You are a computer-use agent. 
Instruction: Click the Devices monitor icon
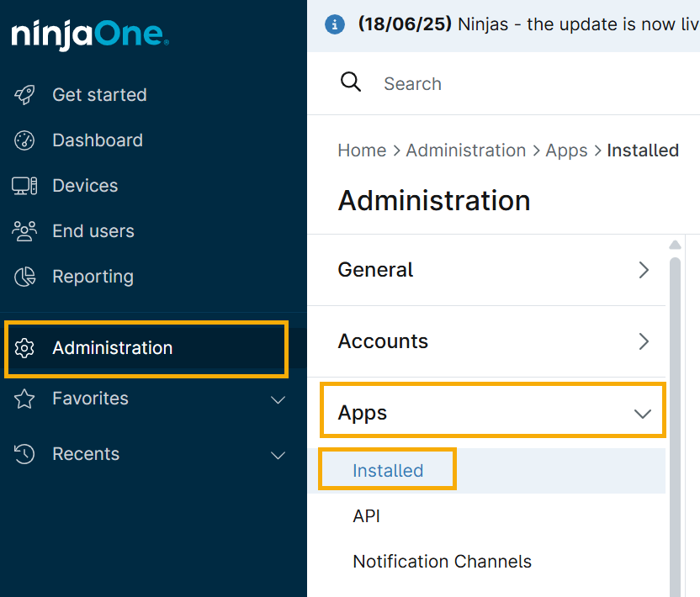[x=24, y=186]
